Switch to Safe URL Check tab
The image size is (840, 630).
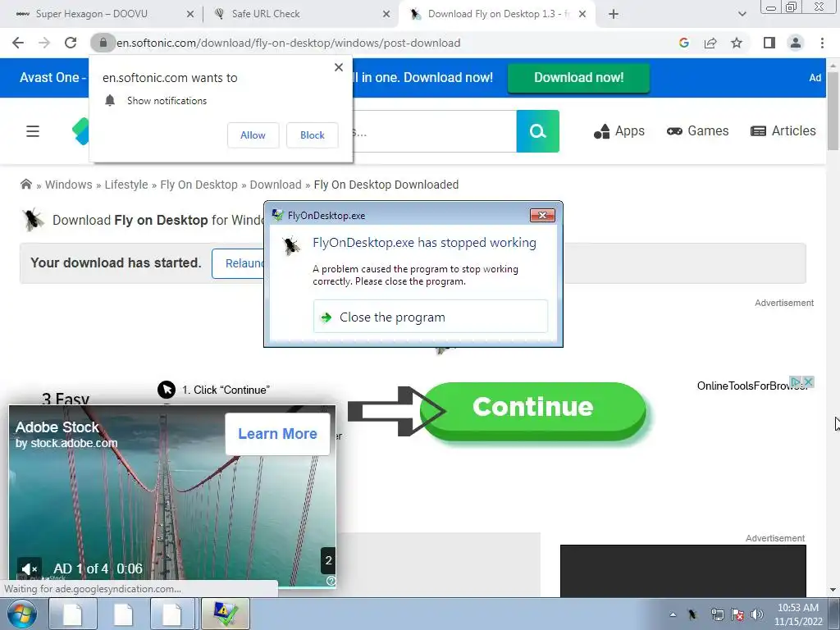tap(266, 14)
